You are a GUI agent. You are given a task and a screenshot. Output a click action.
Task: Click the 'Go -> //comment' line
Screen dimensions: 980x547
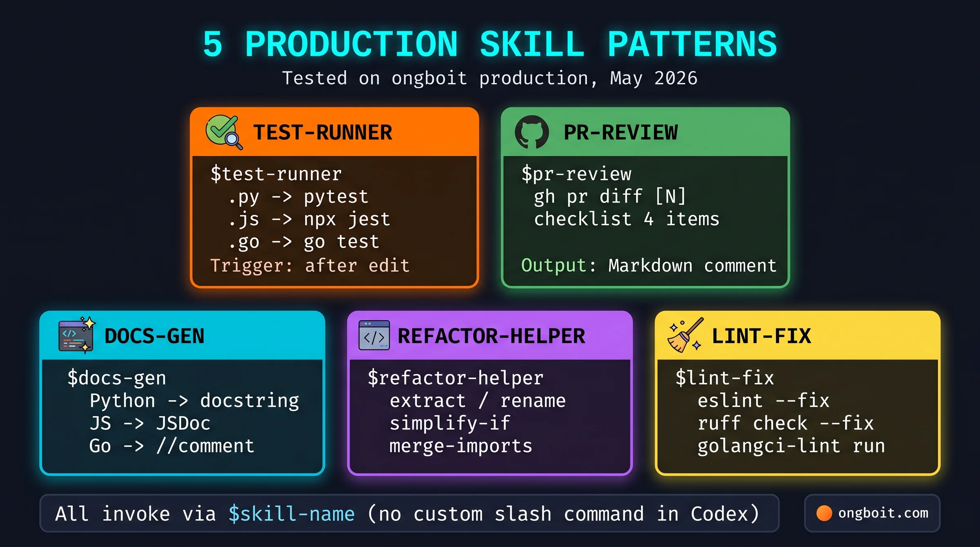(x=172, y=446)
